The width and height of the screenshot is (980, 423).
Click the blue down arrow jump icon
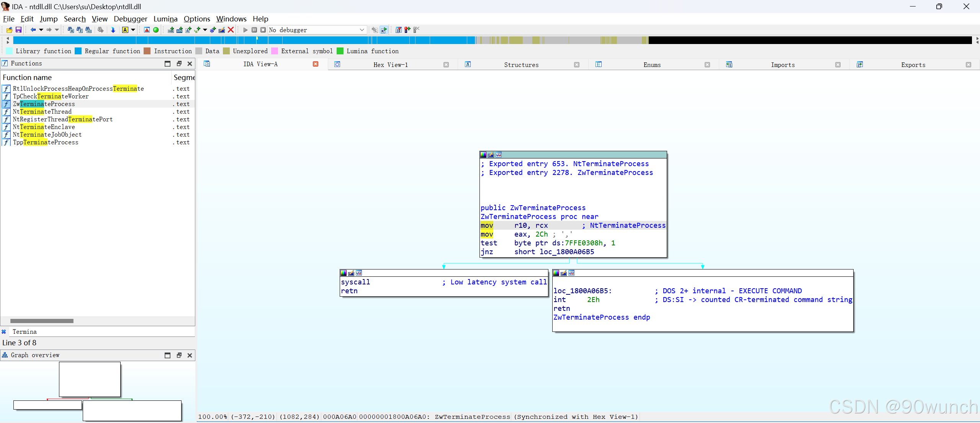(x=113, y=30)
